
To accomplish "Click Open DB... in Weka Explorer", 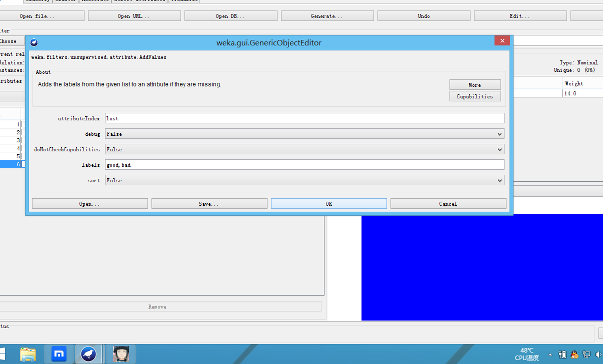I will point(230,16).
